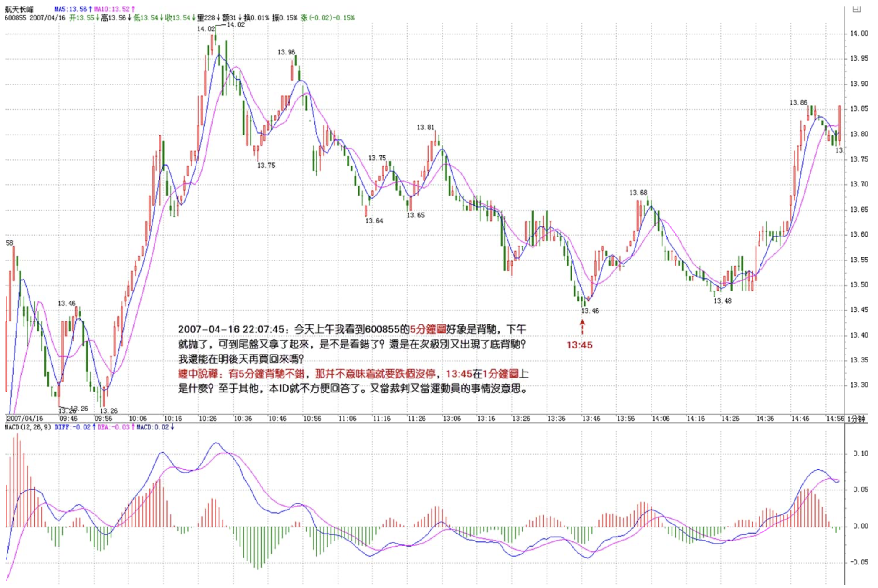Click the 13.46 low price label
Image resolution: width=878 pixels, height=588 pixels.
(x=590, y=311)
